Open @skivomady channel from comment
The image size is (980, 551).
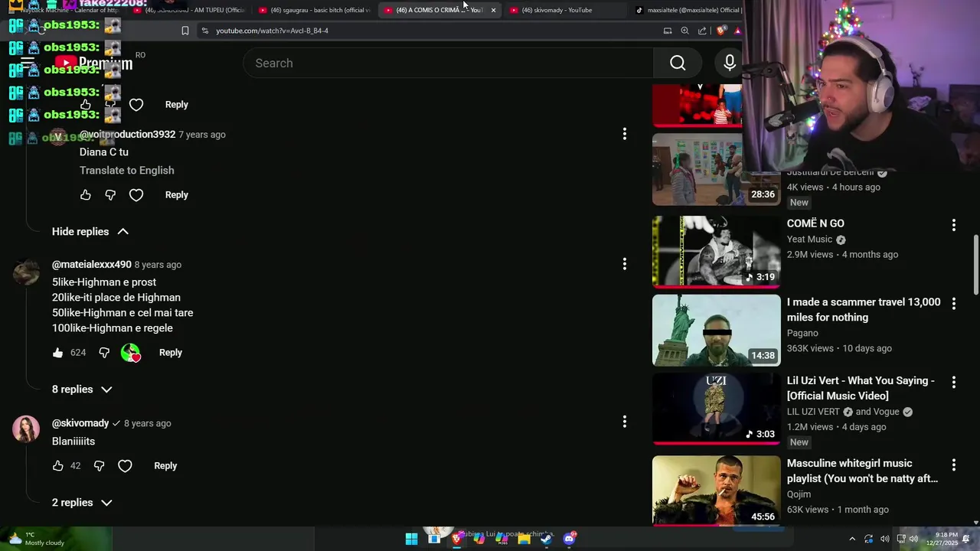(x=80, y=423)
